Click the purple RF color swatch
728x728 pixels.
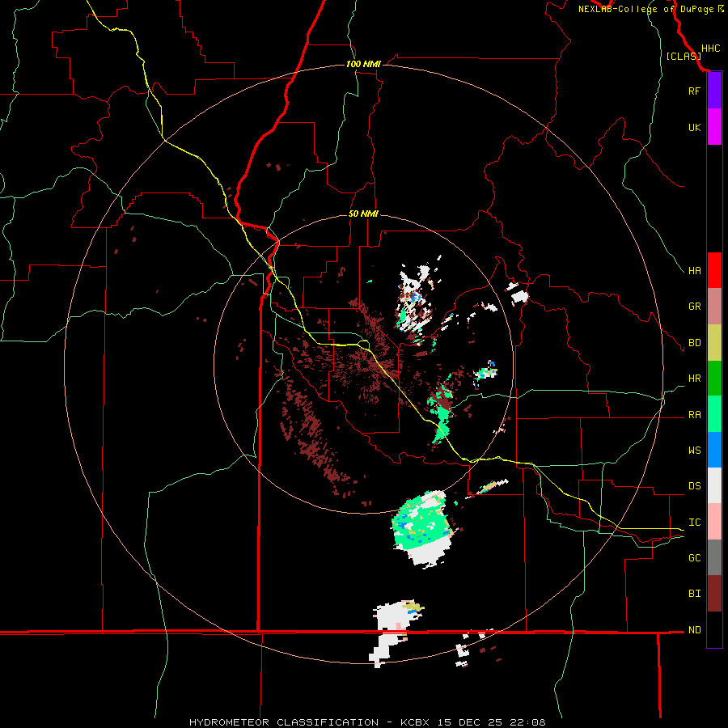pos(714,91)
